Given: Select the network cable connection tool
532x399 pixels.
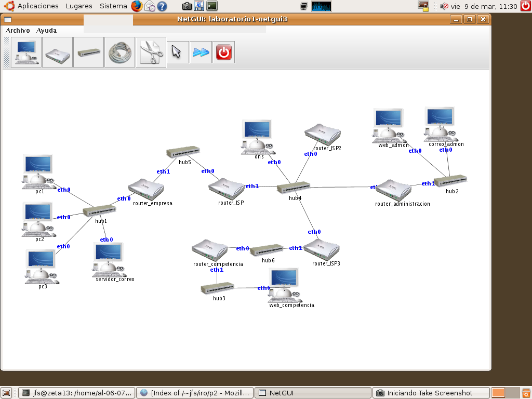Looking at the screenshot, I should tap(119, 52).
